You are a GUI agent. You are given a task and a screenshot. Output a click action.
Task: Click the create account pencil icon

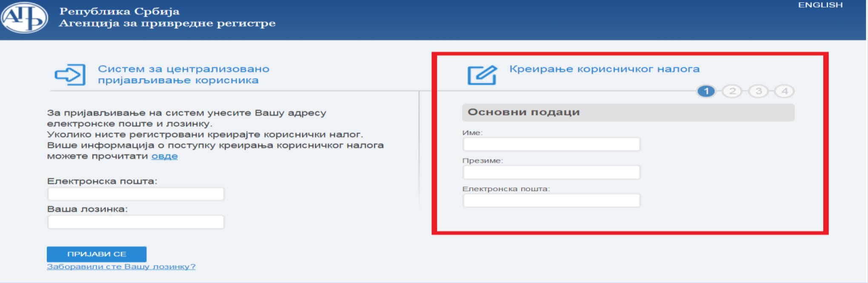pyautogui.click(x=482, y=75)
